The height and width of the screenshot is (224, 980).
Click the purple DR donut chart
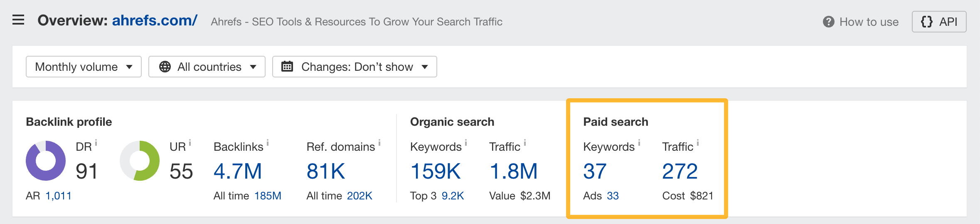point(46,161)
